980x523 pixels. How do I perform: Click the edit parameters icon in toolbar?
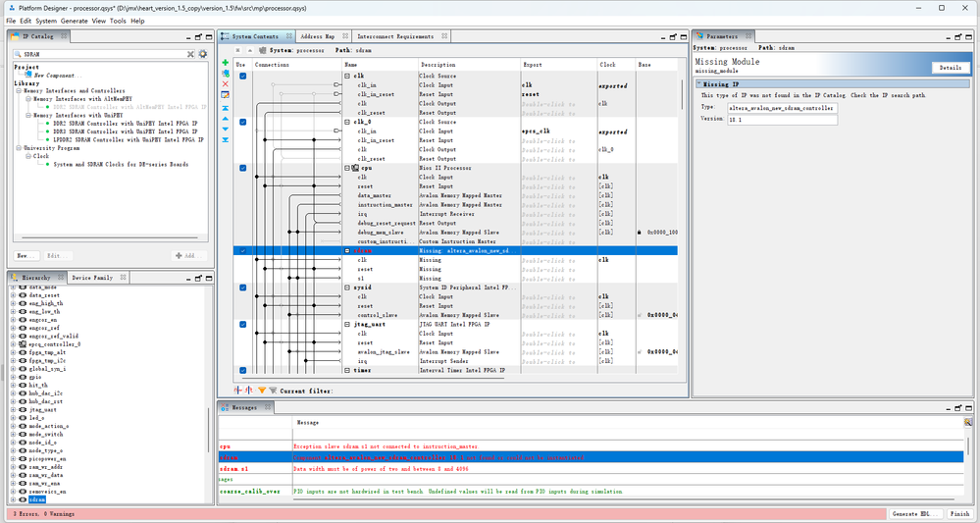(225, 95)
